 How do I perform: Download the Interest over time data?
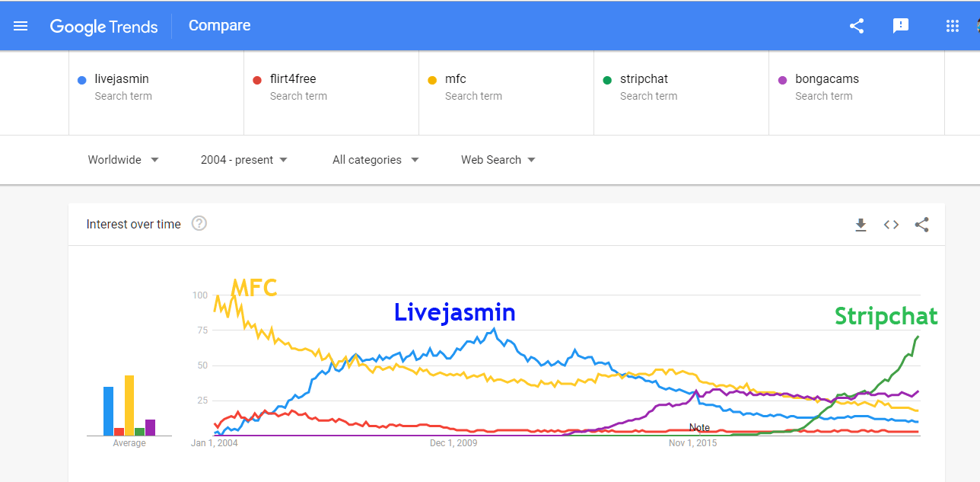[x=861, y=225]
